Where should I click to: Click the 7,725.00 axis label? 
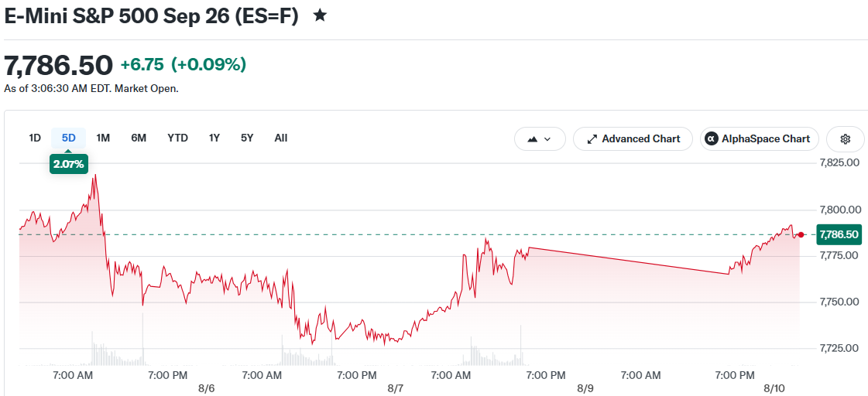(839, 348)
